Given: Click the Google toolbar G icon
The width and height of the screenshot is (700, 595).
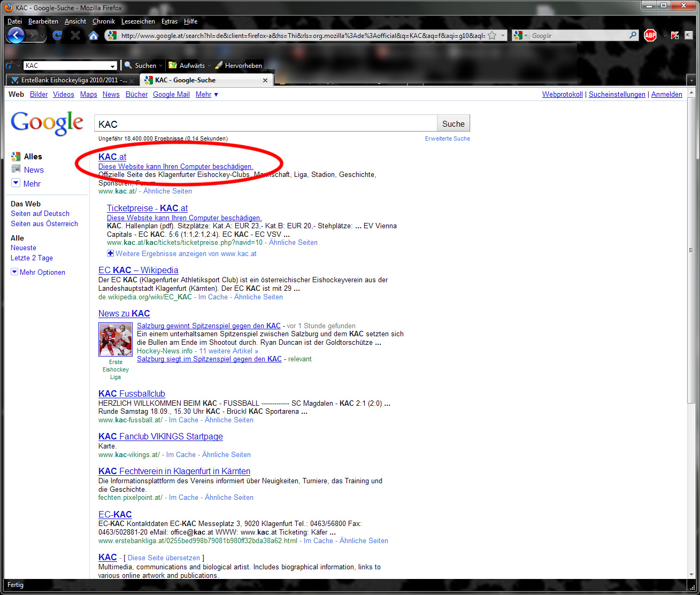Looking at the screenshot, I should pos(10,65).
